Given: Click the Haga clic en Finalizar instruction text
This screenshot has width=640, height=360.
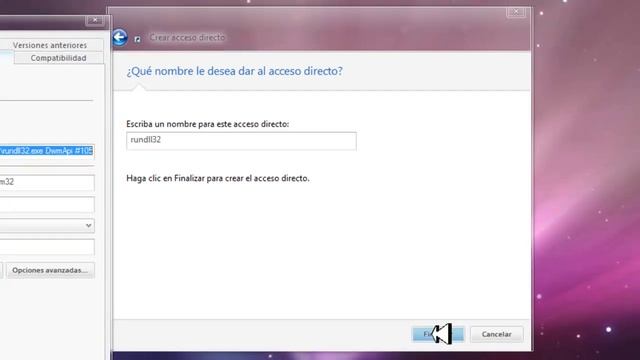Looking at the screenshot, I should coord(218,178).
